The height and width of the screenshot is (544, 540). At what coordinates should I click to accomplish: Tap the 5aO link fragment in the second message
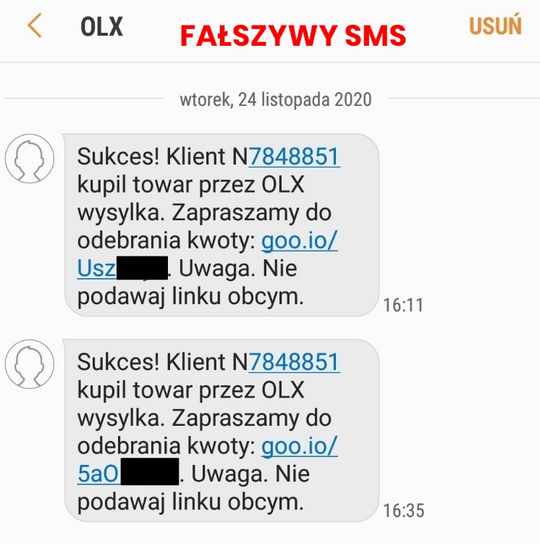[99, 474]
